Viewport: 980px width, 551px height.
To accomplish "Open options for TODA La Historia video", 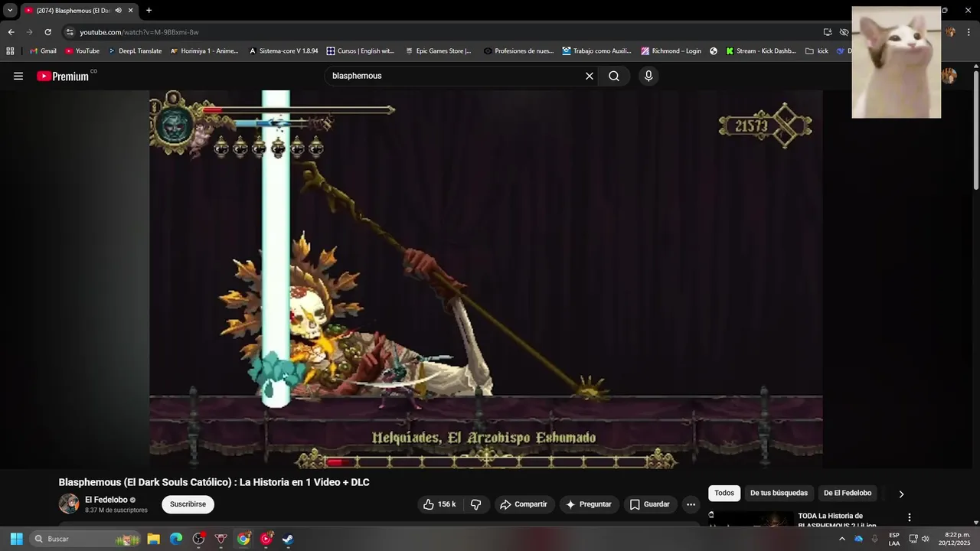I will [910, 518].
